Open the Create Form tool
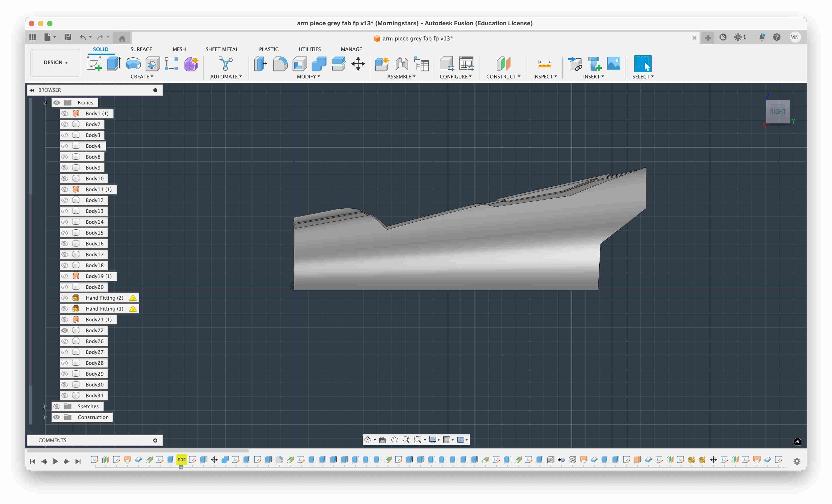The height and width of the screenshot is (504, 832). coord(191,64)
